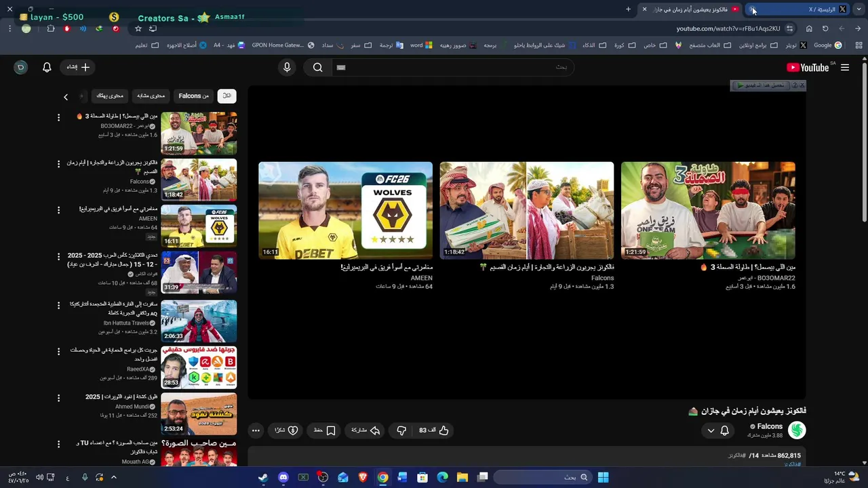Start voice search with the microphone
The width and height of the screenshot is (868, 488).
tap(287, 67)
